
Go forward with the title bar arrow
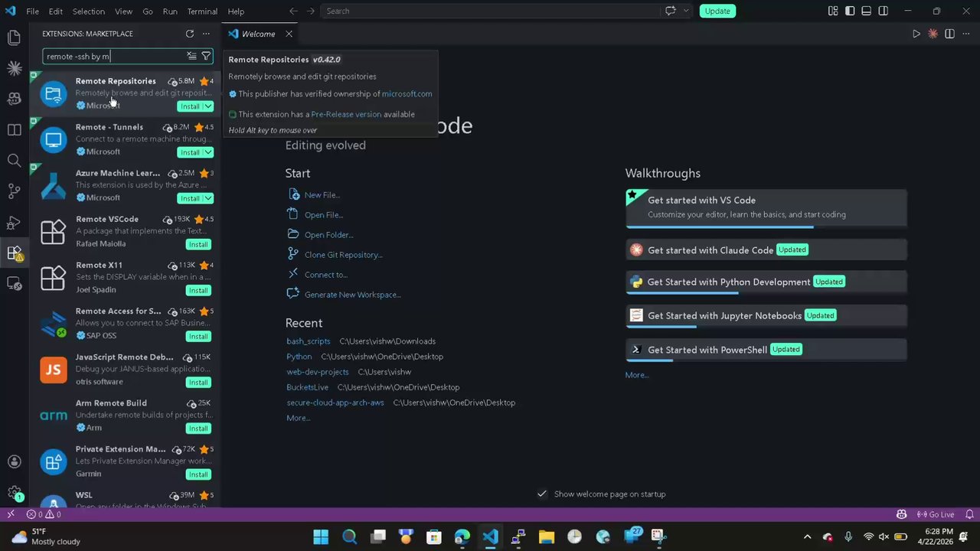coord(310,11)
